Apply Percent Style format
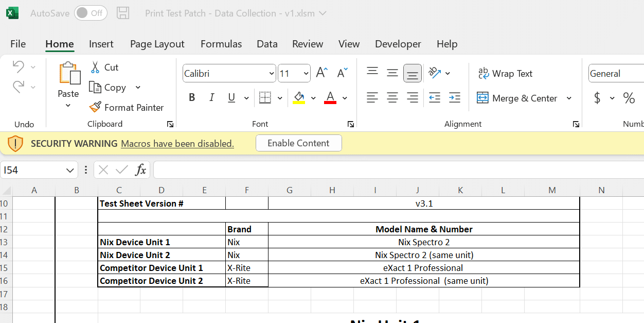This screenshot has width=644, height=323. point(629,98)
